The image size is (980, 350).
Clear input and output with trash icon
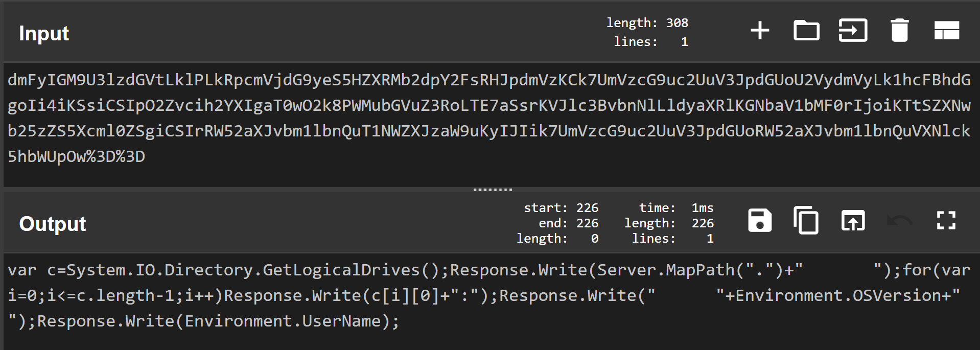tap(899, 31)
